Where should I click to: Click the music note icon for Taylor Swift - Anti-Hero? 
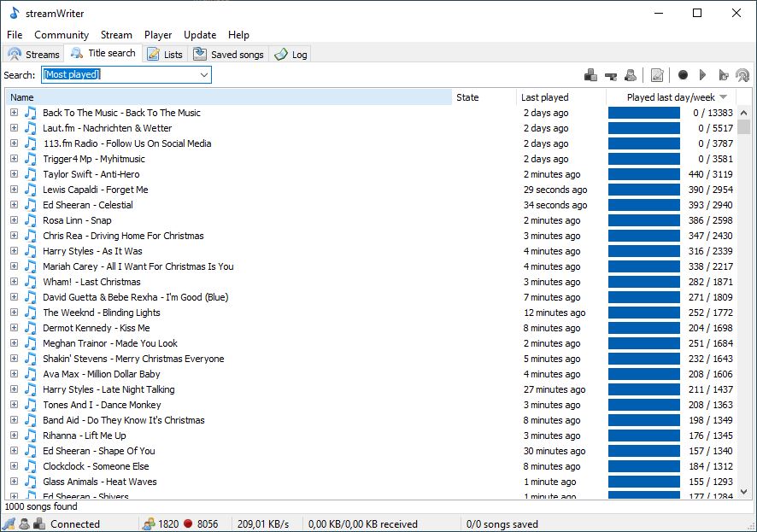pyautogui.click(x=31, y=174)
